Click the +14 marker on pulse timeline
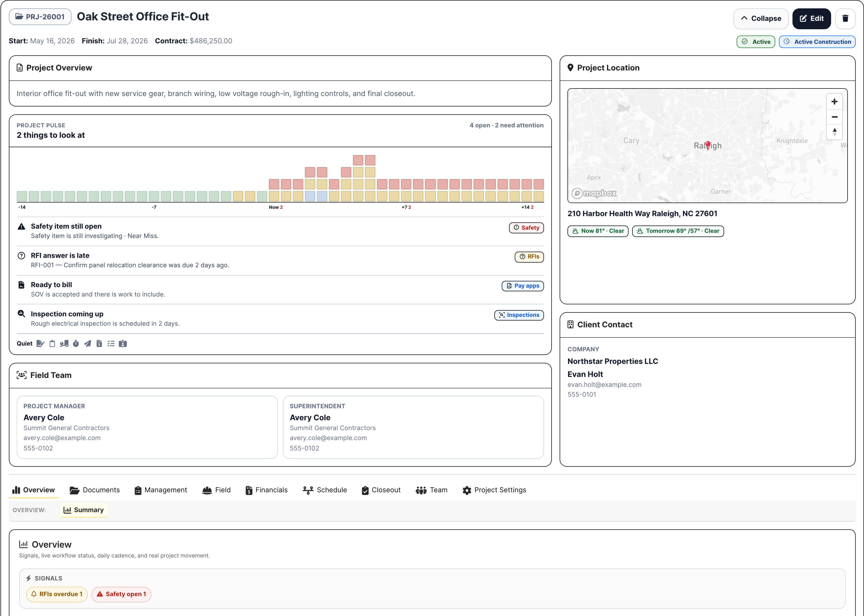The width and height of the screenshot is (864, 616). click(527, 207)
